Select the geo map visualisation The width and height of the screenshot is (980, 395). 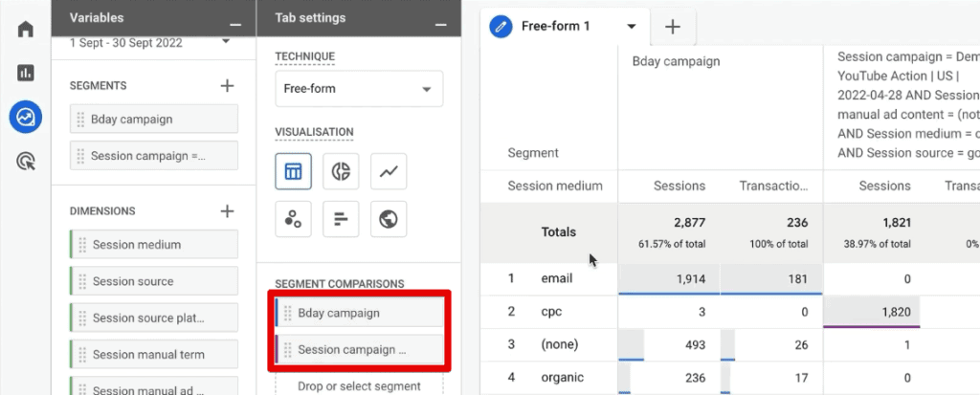coord(389,219)
